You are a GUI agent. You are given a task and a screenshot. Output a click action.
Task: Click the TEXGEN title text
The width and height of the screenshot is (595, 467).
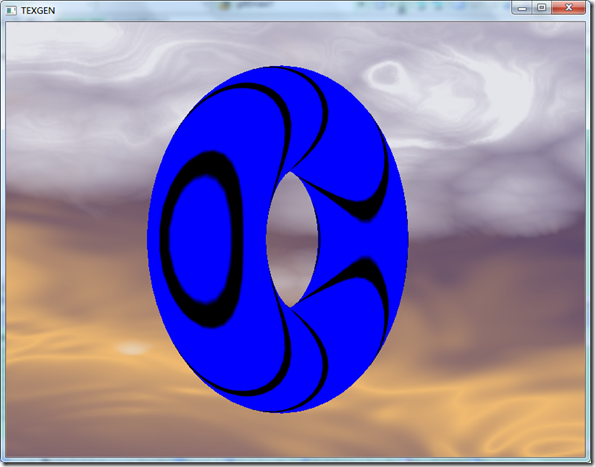[38, 11]
